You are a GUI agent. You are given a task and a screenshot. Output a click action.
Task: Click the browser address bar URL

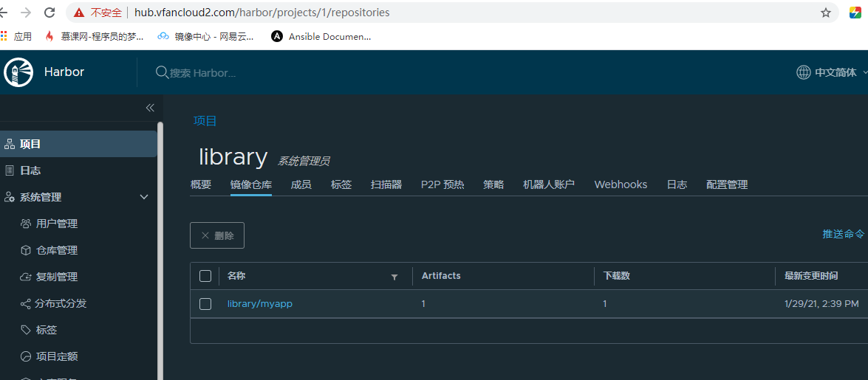tap(262, 12)
